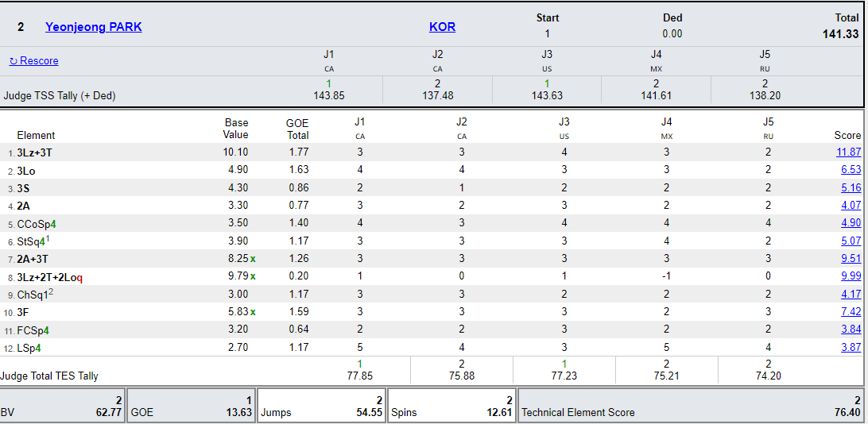
Task: Open the 3.84 score for FCSp4
Action: point(851,330)
